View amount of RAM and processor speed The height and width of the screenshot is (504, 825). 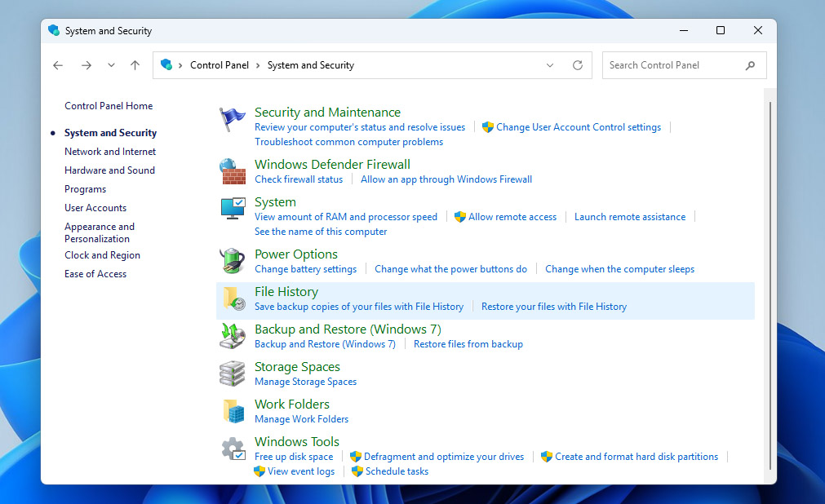tap(346, 217)
